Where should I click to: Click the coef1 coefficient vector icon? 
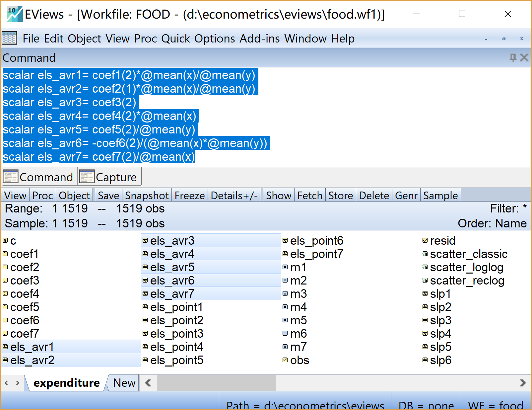point(5,254)
